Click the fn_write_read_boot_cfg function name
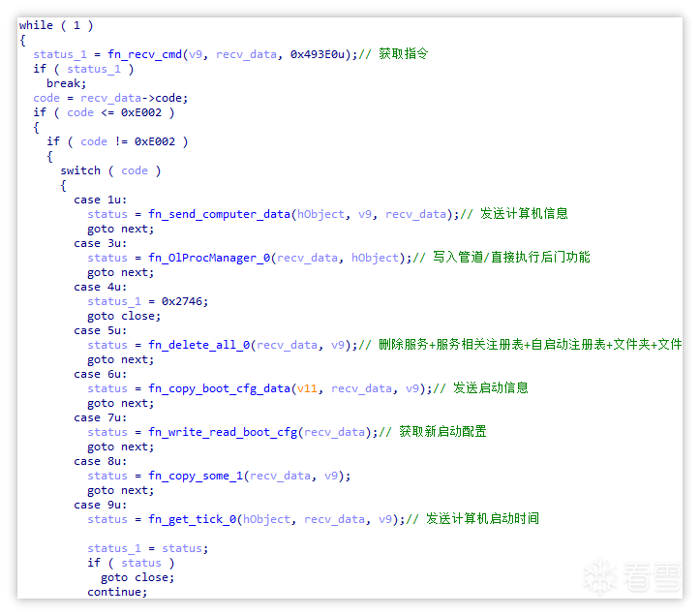Screen dimensions: 700x616 223,432
